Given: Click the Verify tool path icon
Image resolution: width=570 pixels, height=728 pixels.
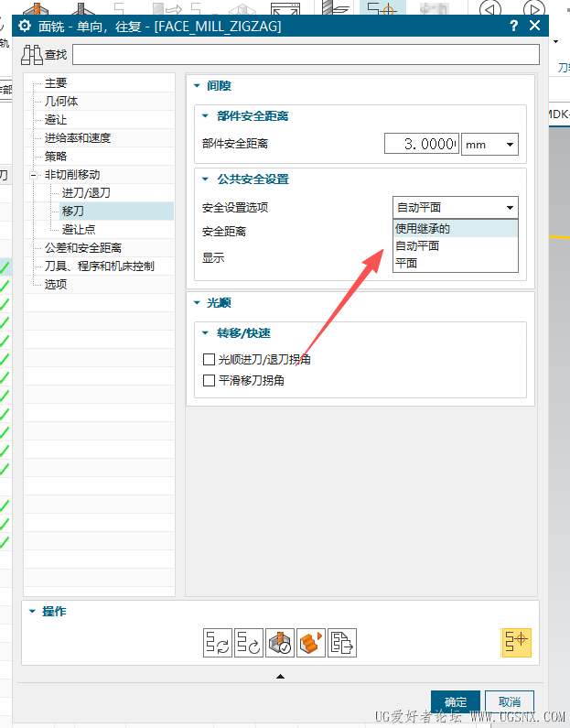Looking at the screenshot, I should pyautogui.click(x=280, y=643).
